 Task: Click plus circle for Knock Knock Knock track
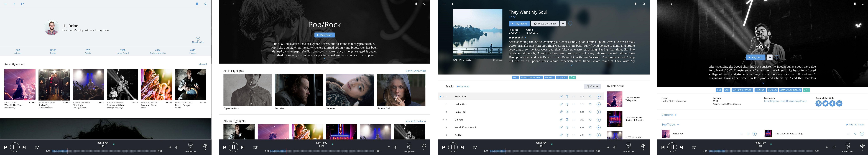[598, 127]
